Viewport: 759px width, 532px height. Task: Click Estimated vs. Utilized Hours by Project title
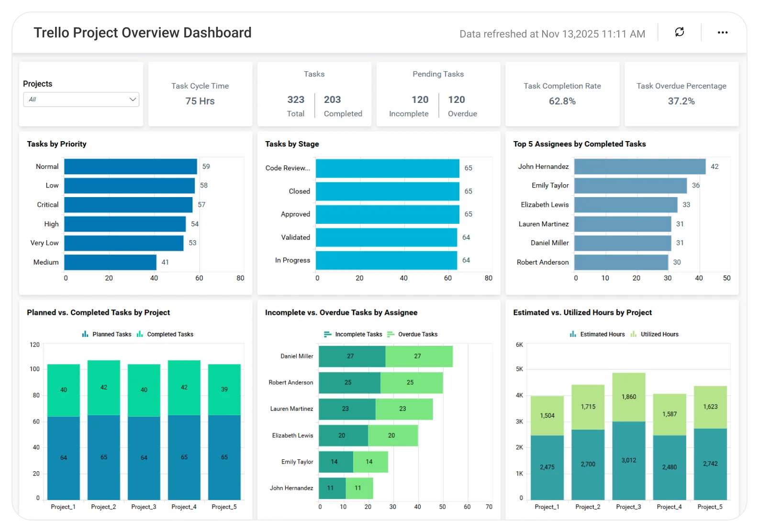pos(582,312)
